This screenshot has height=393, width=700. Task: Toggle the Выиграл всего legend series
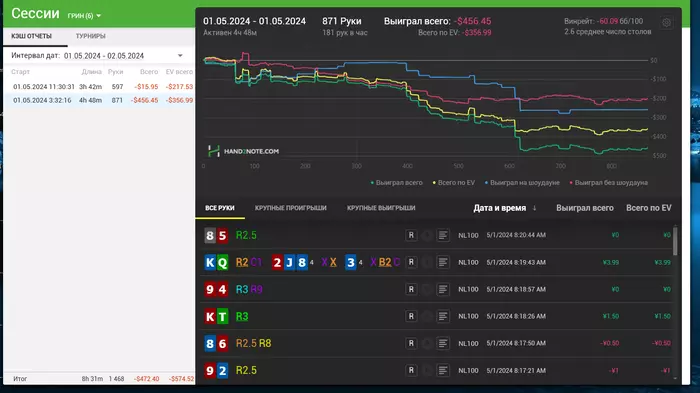click(x=396, y=183)
